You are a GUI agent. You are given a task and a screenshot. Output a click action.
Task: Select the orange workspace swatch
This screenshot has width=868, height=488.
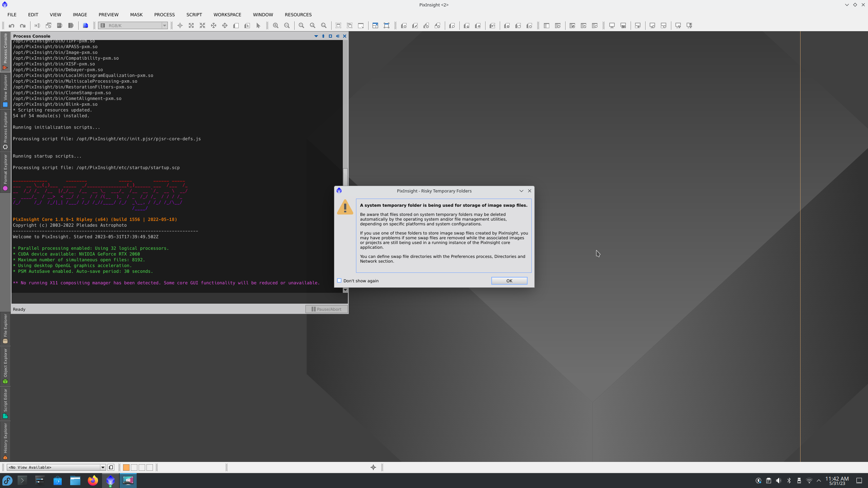coord(126,467)
